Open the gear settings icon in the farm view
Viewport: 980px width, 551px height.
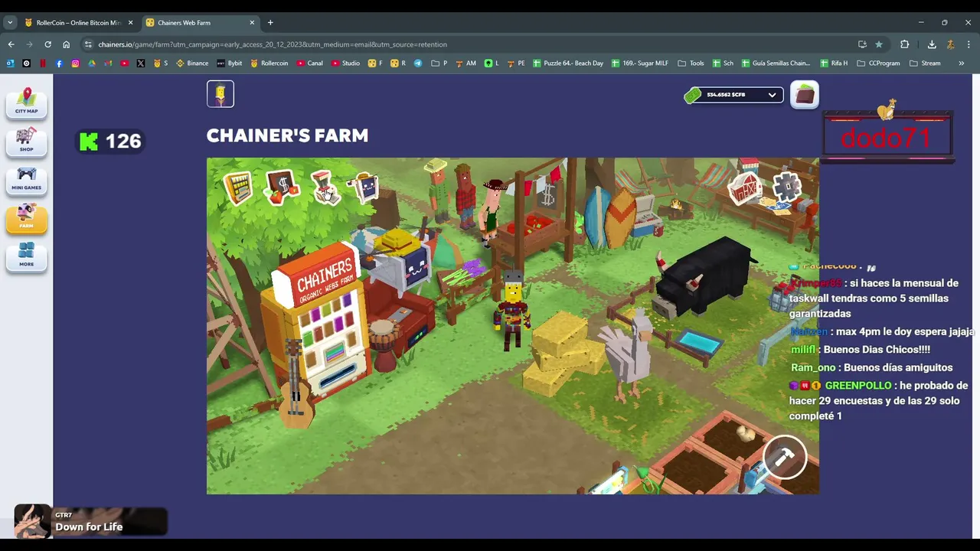(786, 186)
